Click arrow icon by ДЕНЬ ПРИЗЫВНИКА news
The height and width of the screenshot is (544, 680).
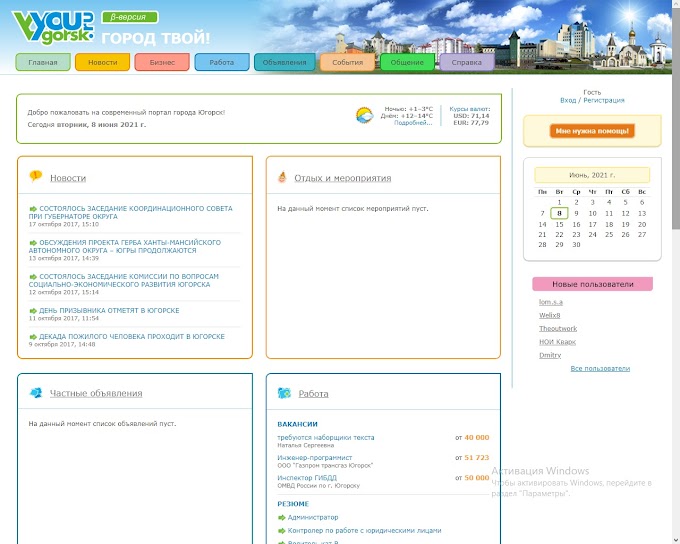click(33, 311)
